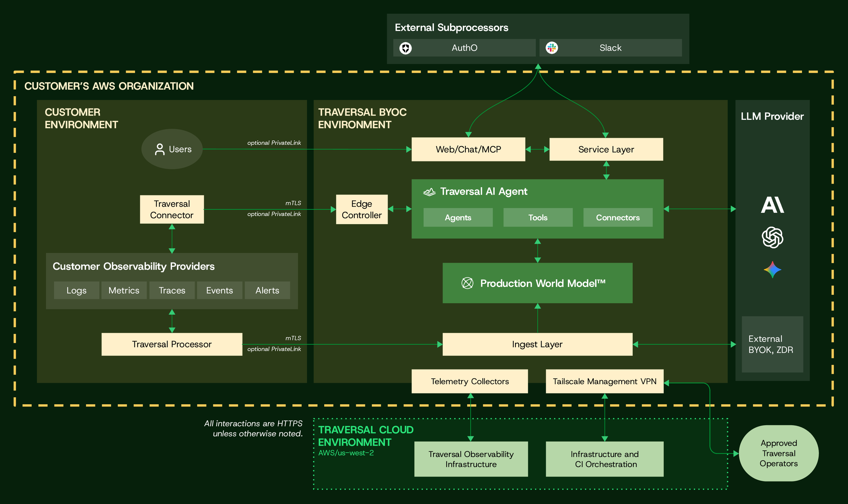Click the Traces provider tile

[172, 291]
